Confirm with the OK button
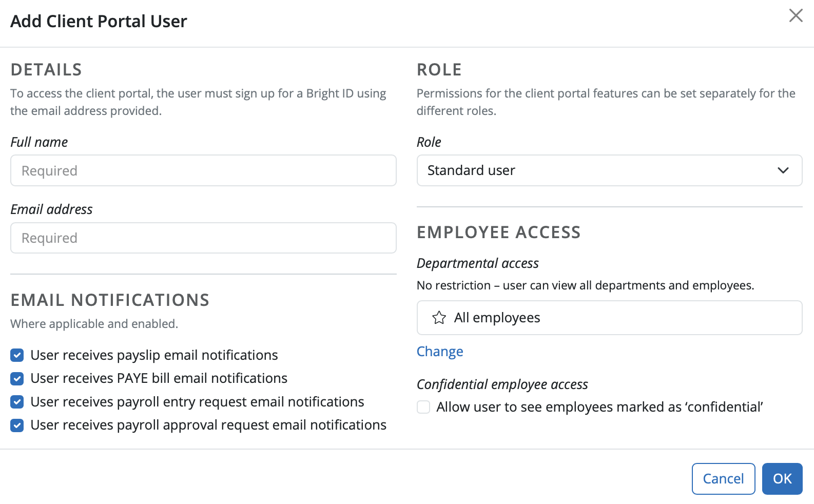This screenshot has width=814, height=504. coord(782,479)
